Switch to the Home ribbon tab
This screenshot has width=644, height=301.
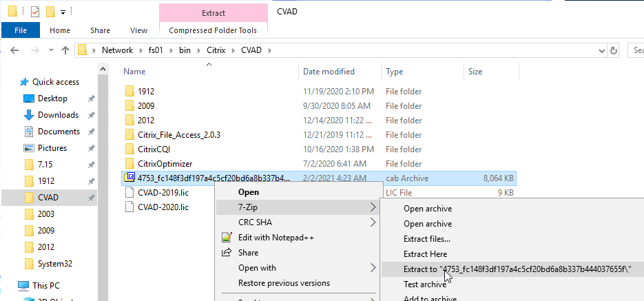[60, 30]
